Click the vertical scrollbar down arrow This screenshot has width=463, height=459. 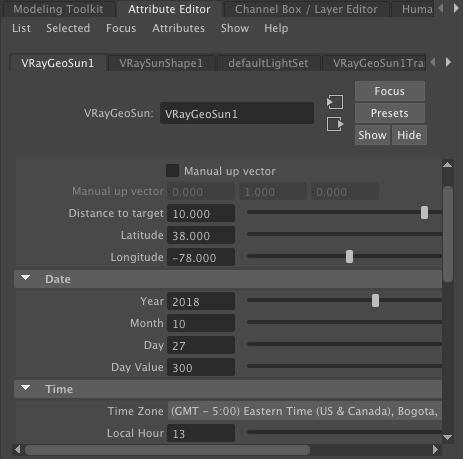pos(448,437)
